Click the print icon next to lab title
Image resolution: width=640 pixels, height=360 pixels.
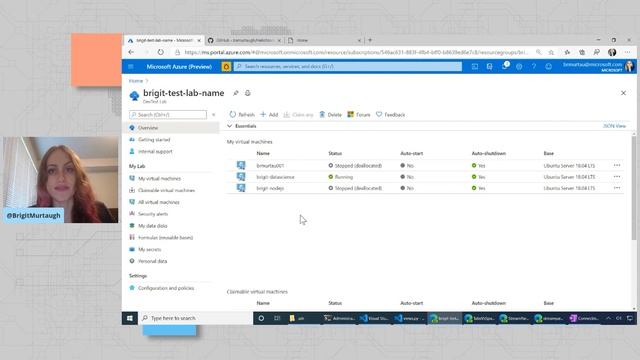248,93
